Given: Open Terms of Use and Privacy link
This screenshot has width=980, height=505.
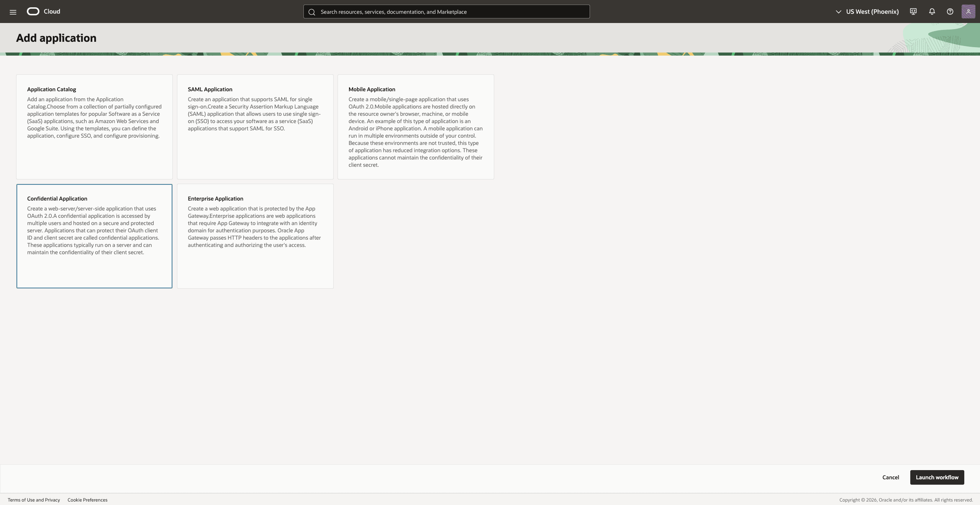Looking at the screenshot, I should tap(34, 500).
